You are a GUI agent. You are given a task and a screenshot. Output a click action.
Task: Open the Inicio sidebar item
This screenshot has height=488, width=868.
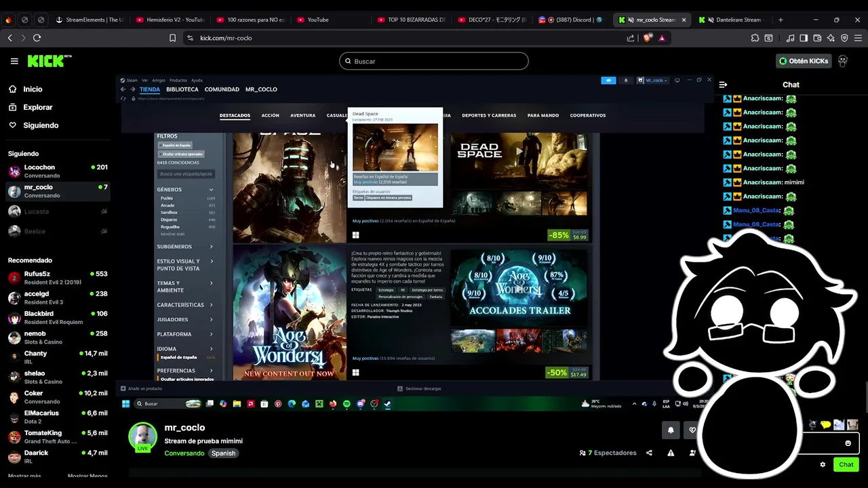pyautogui.click(x=25, y=89)
